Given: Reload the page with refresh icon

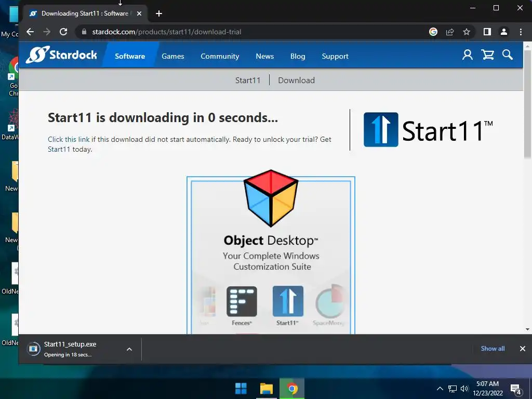Looking at the screenshot, I should click(63, 32).
